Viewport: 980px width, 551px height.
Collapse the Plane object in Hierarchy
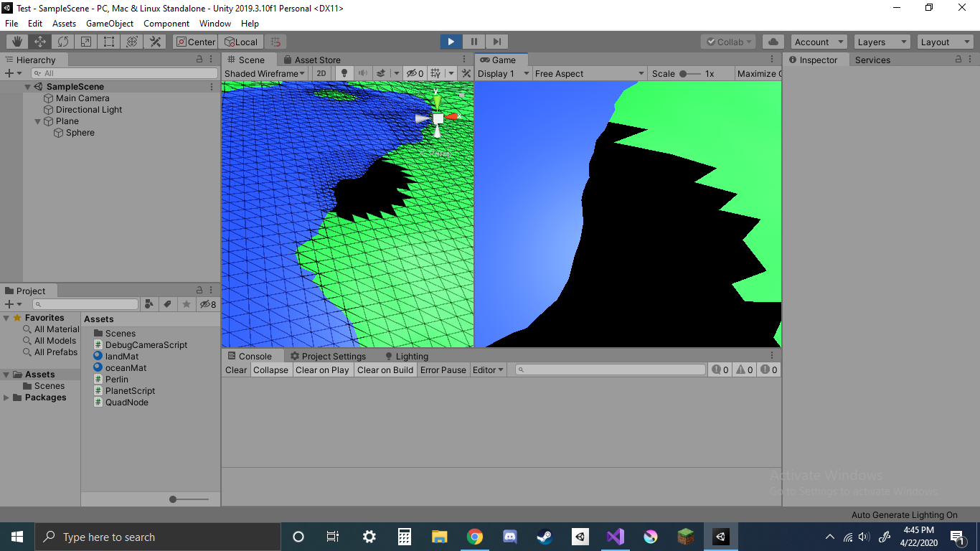click(39, 121)
